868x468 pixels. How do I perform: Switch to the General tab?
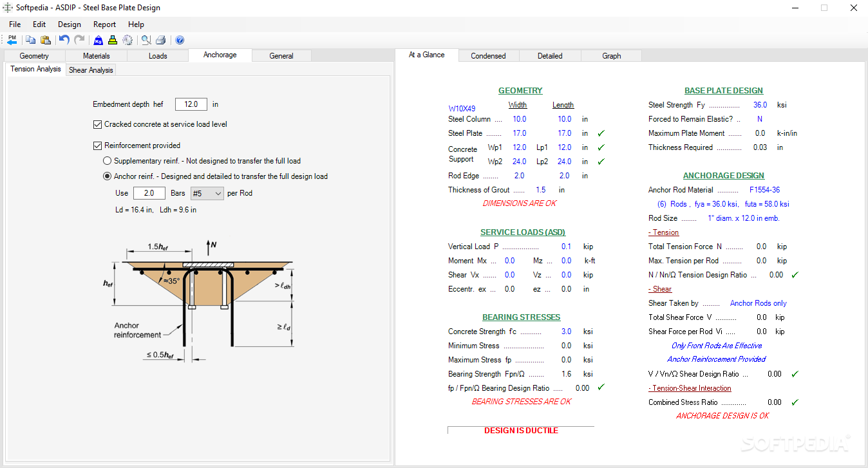pos(281,56)
